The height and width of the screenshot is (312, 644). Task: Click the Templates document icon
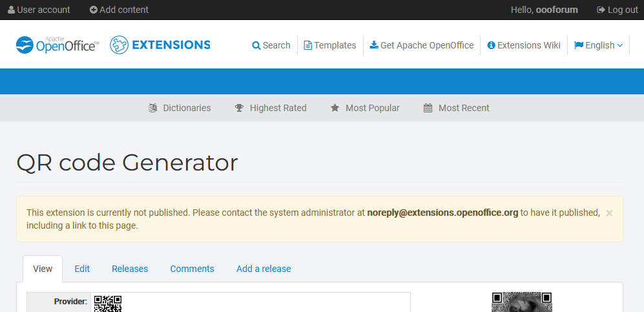pyautogui.click(x=307, y=45)
